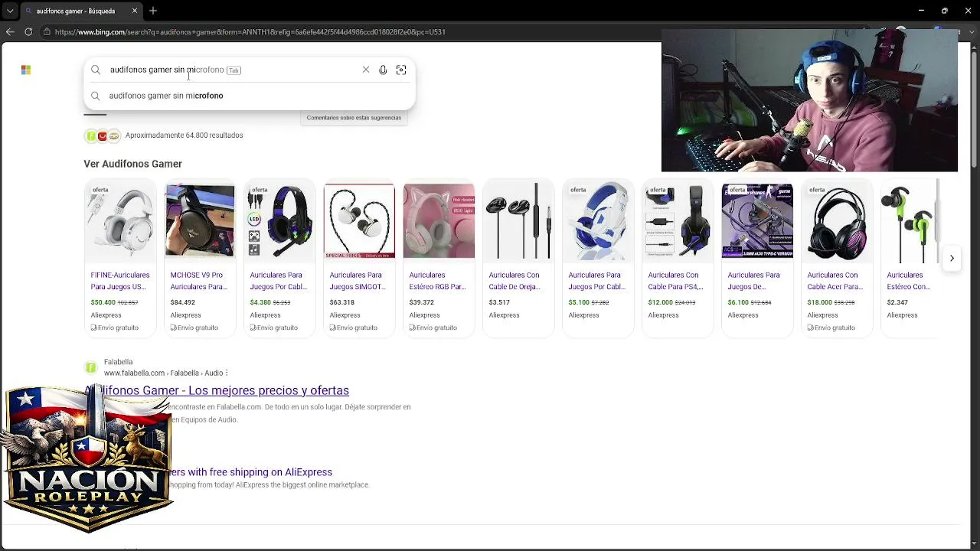
Task: Choose suggestion 'audifonos gamer sin microfono'
Action: click(249, 96)
